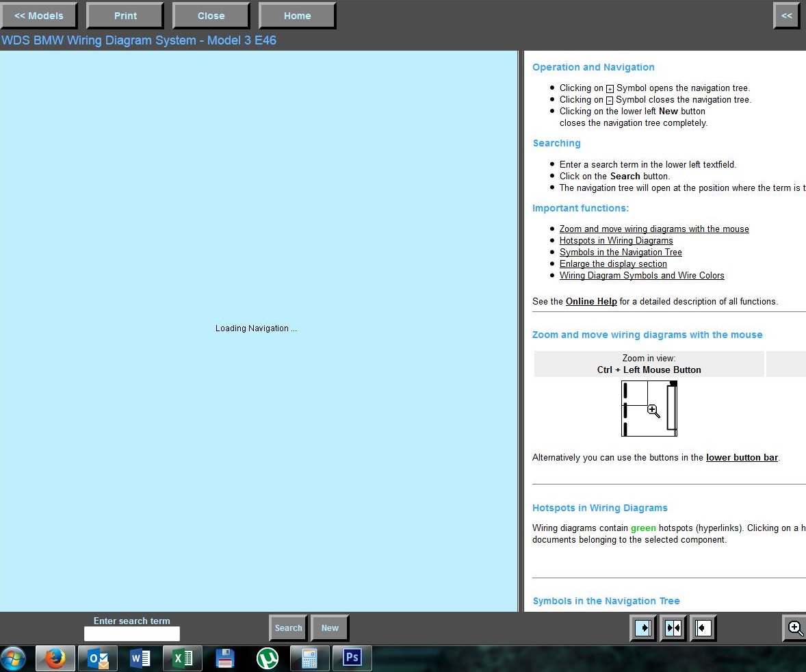Viewport: 806px width, 672px height.
Task: Open the Online Help link
Action: coord(591,301)
